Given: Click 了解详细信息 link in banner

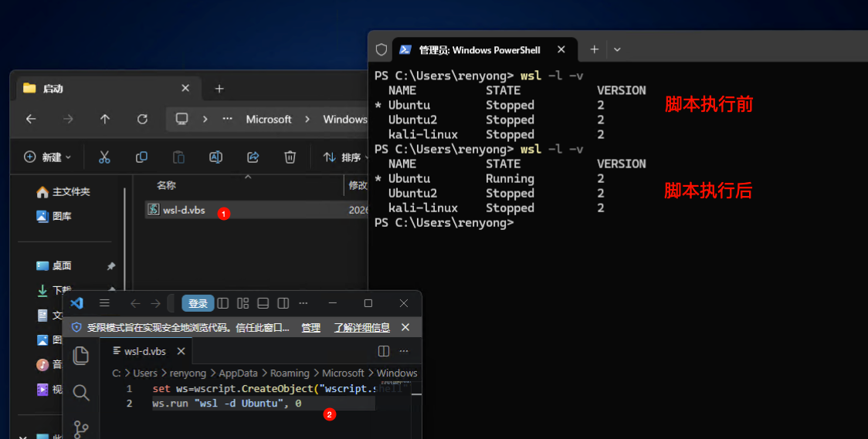Looking at the screenshot, I should point(362,328).
